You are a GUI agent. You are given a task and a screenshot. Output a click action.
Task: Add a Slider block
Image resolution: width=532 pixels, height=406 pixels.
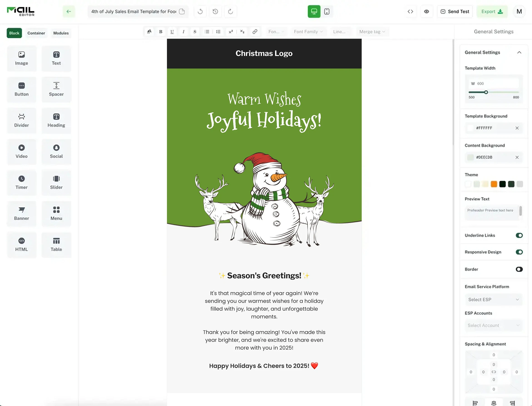point(56,183)
